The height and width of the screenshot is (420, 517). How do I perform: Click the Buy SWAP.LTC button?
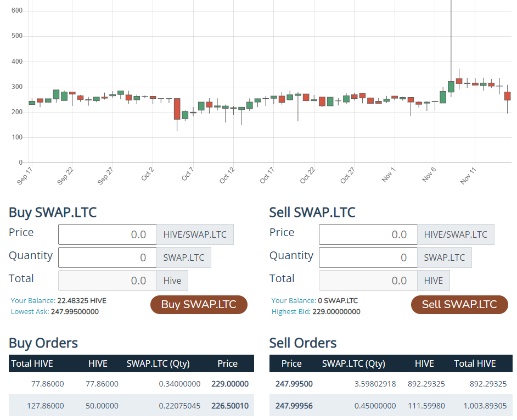[x=199, y=305]
